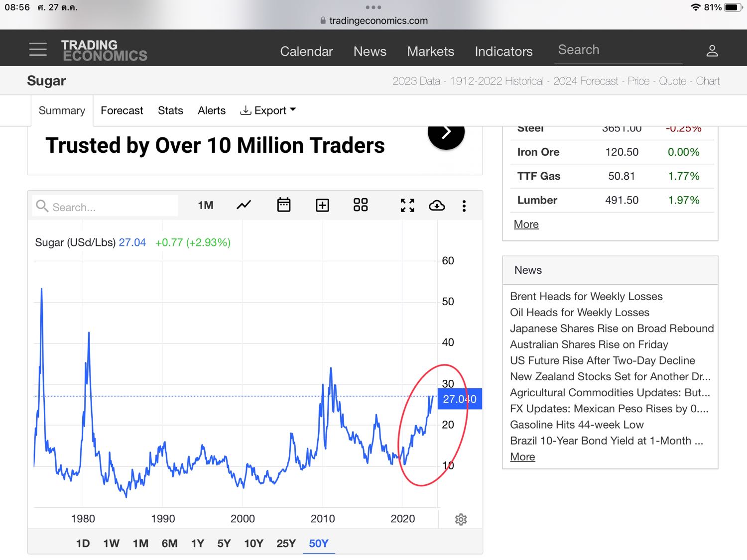Download chart data via cloud icon

(437, 205)
